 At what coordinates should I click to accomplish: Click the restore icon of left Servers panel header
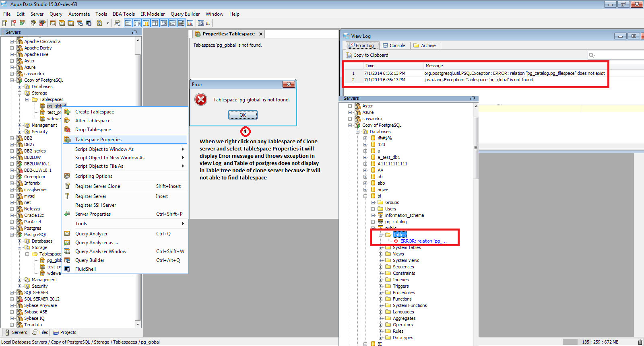[x=134, y=32]
